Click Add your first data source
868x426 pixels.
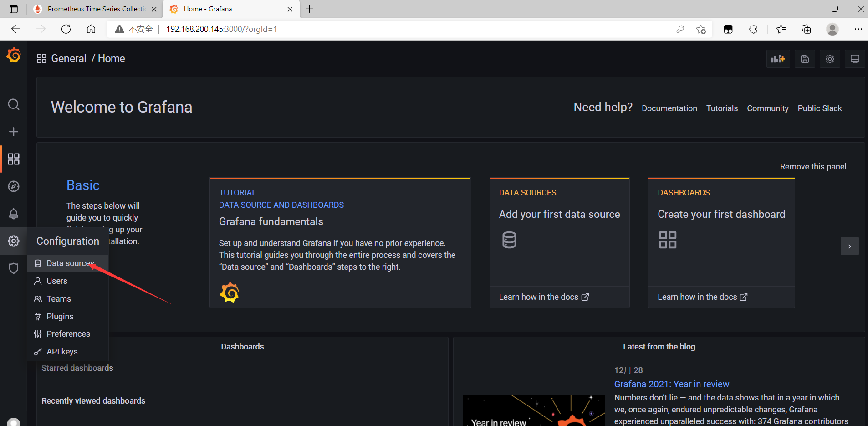click(x=559, y=214)
